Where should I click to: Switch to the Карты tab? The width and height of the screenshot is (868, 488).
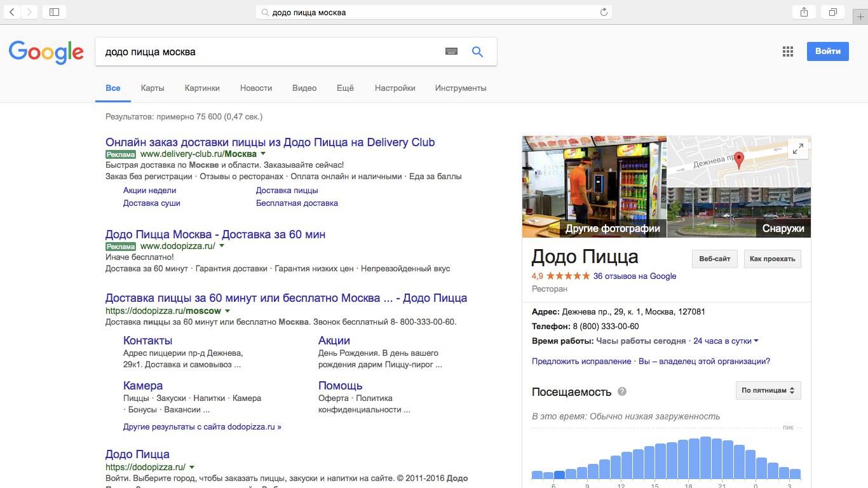click(153, 88)
